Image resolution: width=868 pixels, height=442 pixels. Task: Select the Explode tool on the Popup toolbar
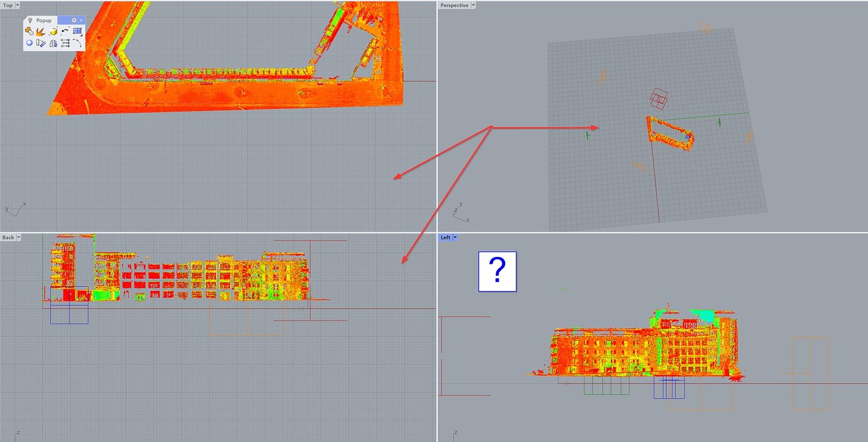(x=40, y=31)
